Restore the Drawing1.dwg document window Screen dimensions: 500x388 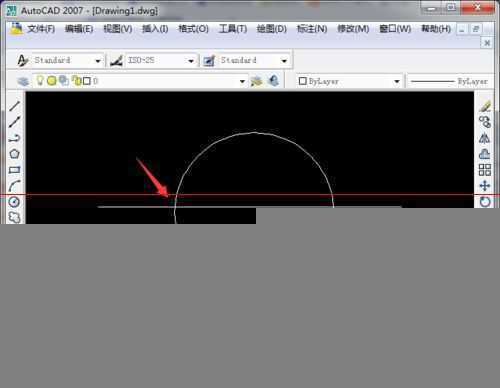476,29
